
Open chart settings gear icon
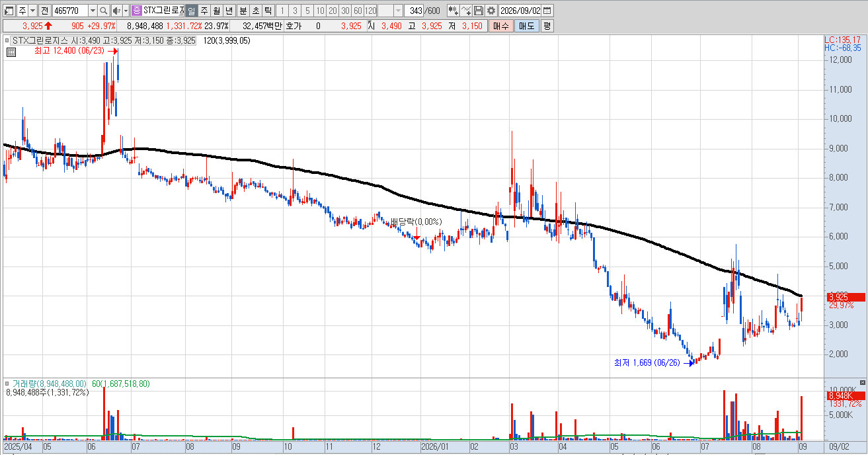491,11
